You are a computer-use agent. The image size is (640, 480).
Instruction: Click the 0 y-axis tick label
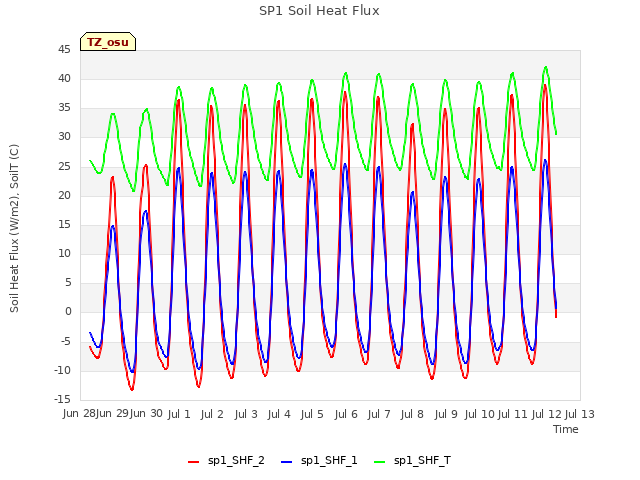(x=68, y=312)
